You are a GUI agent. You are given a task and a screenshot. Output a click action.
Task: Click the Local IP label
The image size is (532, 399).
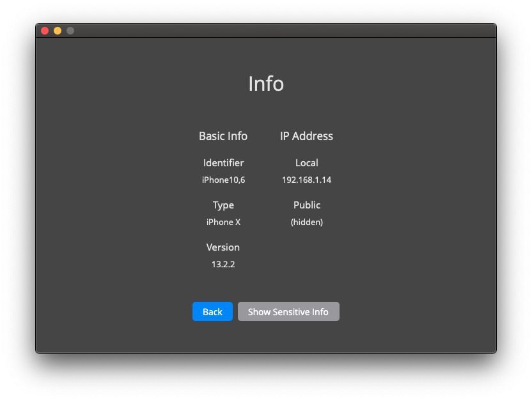pyautogui.click(x=306, y=163)
